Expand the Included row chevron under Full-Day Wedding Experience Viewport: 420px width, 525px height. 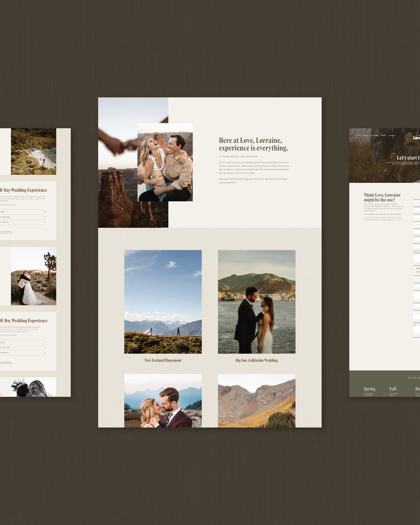coord(45,217)
